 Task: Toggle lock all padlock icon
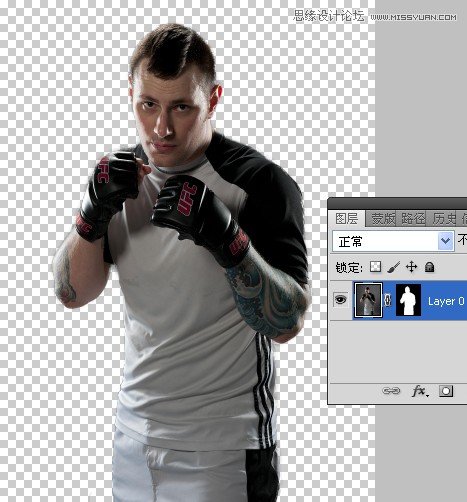point(429,267)
